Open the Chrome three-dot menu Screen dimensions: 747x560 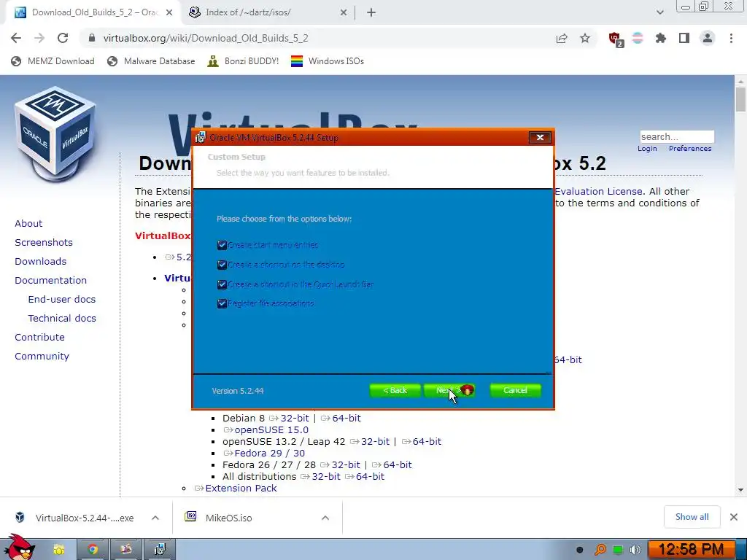click(x=731, y=38)
